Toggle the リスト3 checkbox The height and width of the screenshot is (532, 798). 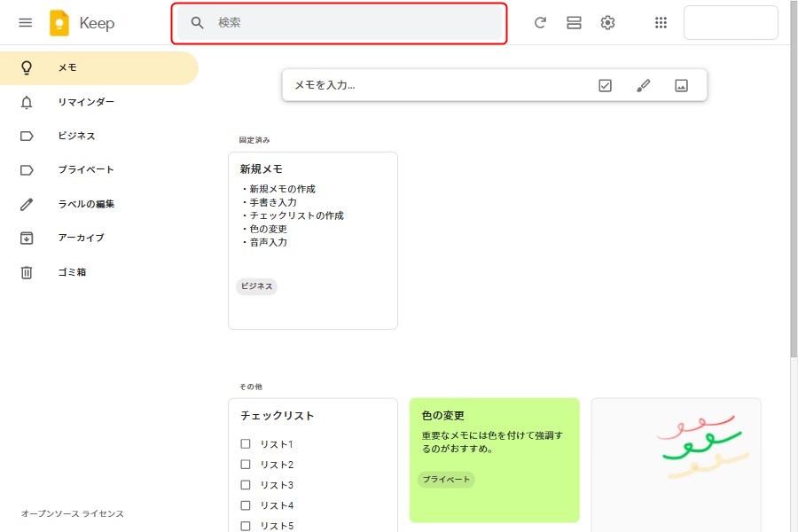(x=246, y=485)
